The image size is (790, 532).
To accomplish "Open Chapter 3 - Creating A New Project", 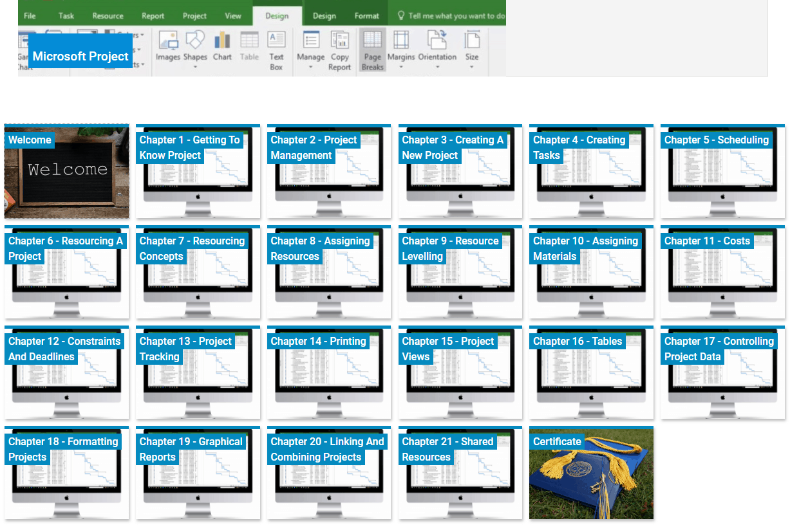I will (x=460, y=172).
